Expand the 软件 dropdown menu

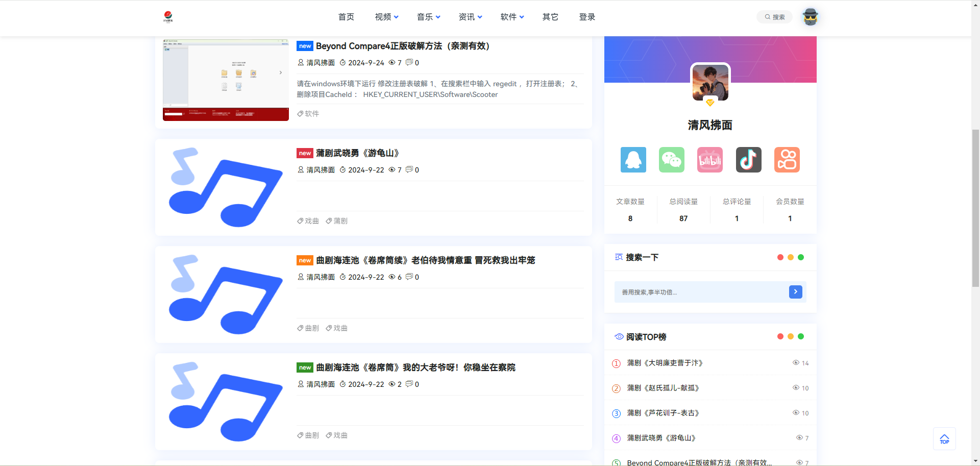point(512,17)
